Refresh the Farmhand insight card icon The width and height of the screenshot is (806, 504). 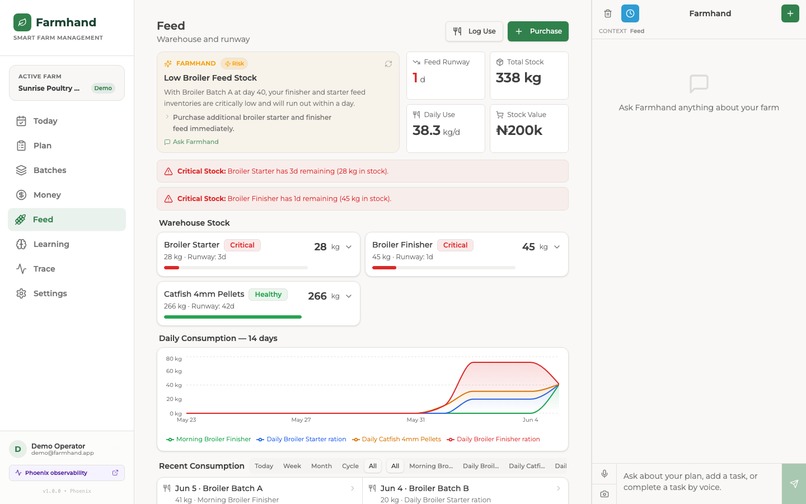[x=388, y=64]
